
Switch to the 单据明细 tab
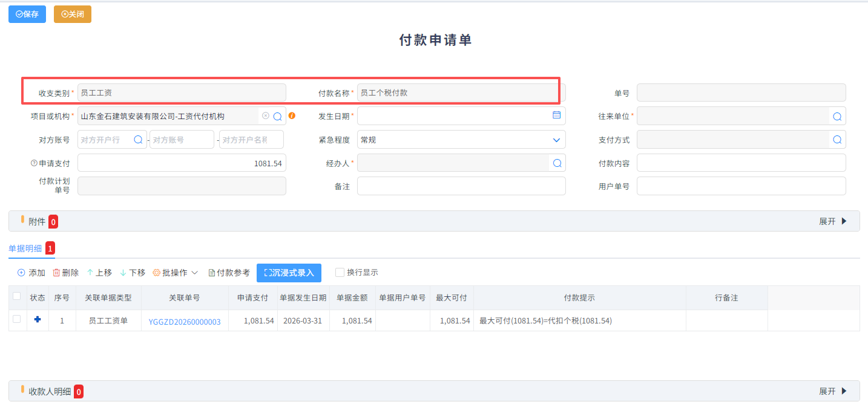(x=25, y=248)
